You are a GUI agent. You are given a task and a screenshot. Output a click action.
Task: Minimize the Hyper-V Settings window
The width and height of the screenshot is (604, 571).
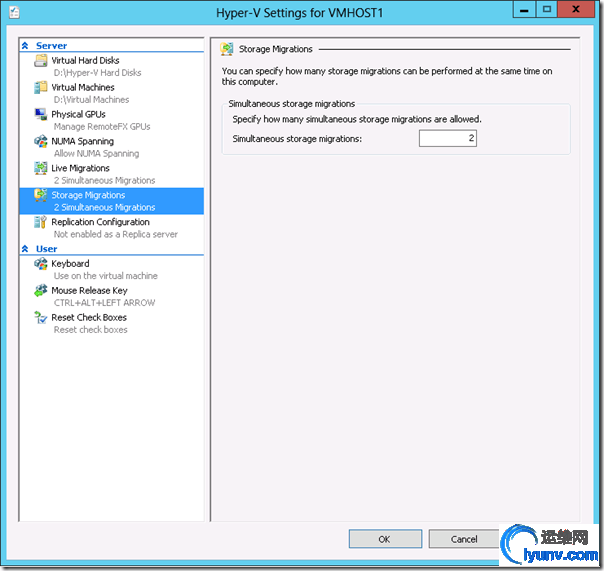click(x=524, y=10)
